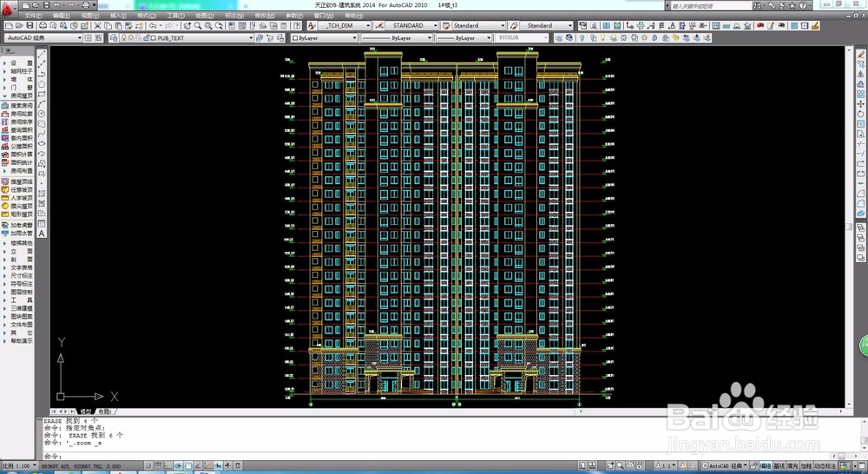Open the ByLayer color control swatch dropdown
Image resolution: width=868 pixels, height=474 pixels.
325,37
